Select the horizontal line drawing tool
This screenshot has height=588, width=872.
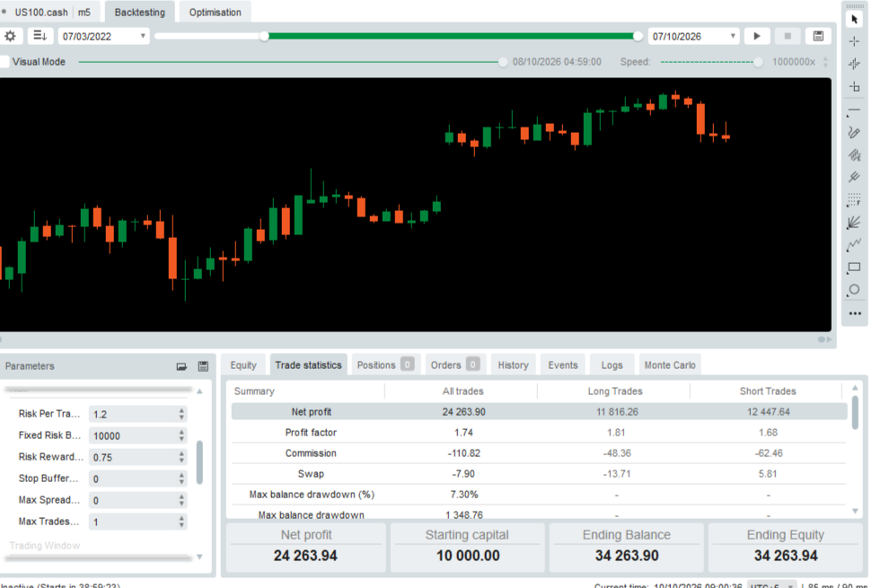[x=854, y=110]
